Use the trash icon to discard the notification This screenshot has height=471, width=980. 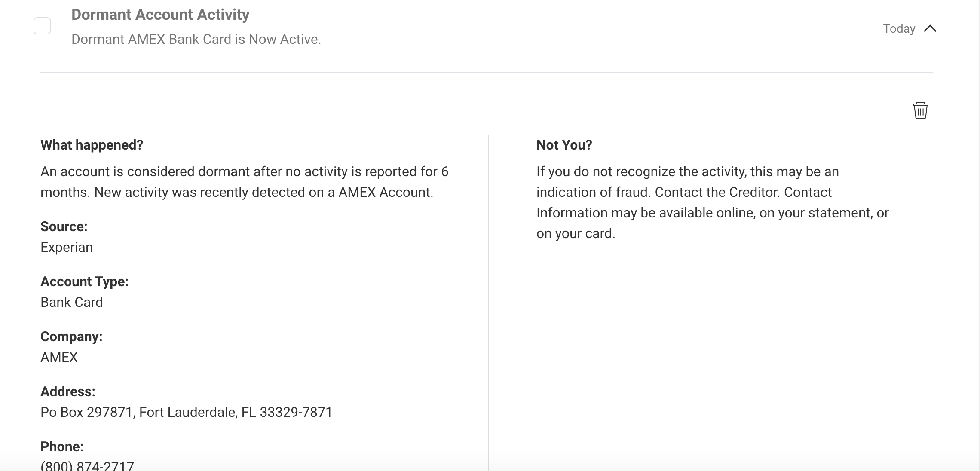[x=920, y=111]
